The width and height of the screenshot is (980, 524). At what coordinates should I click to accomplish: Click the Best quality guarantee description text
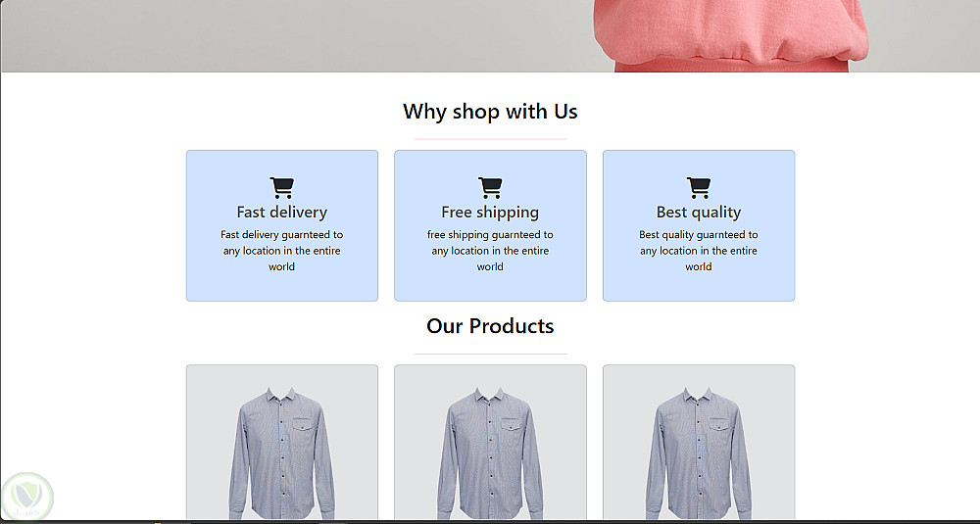point(699,251)
